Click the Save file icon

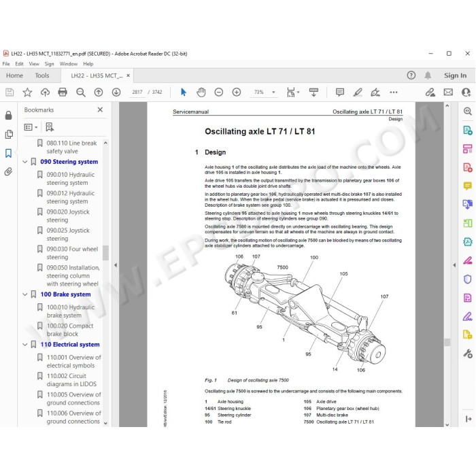point(10,92)
